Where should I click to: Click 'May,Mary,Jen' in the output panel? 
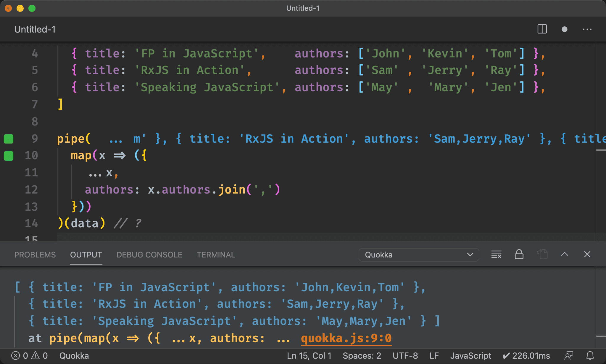363,321
